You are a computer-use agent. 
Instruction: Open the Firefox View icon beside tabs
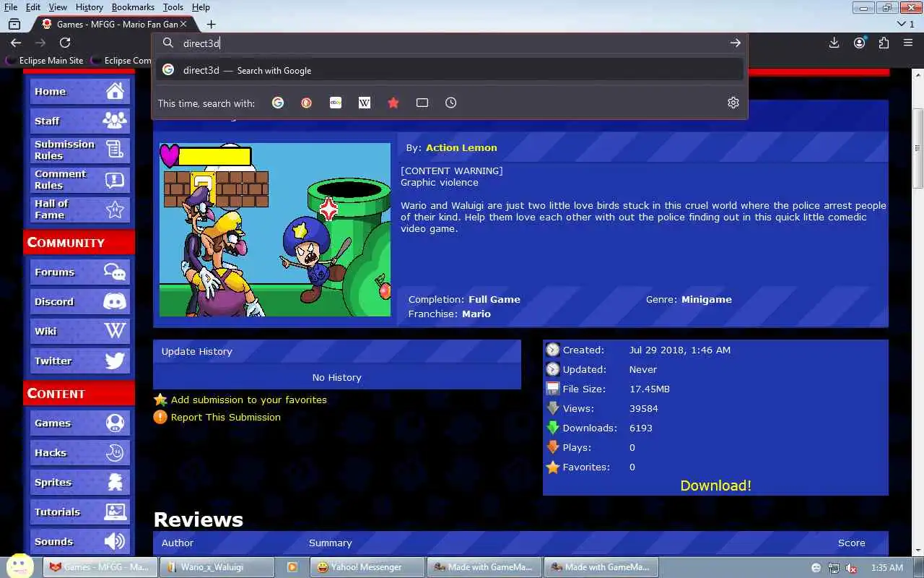tap(14, 24)
